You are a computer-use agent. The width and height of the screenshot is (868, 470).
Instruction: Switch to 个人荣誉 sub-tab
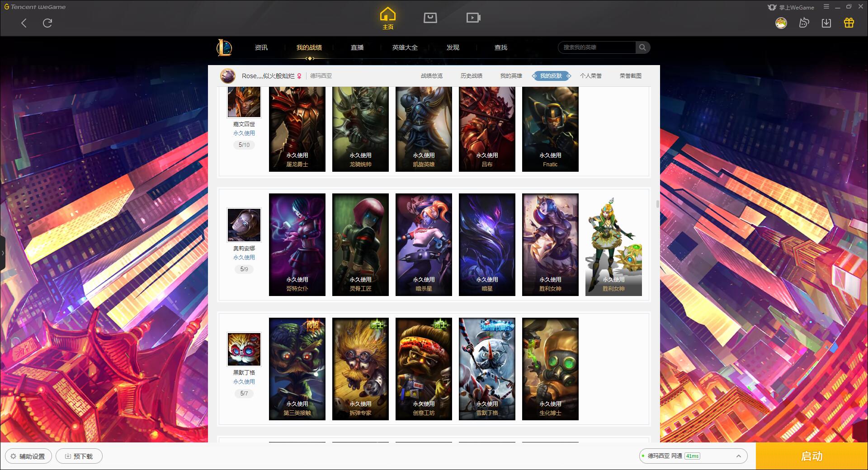[591, 76]
